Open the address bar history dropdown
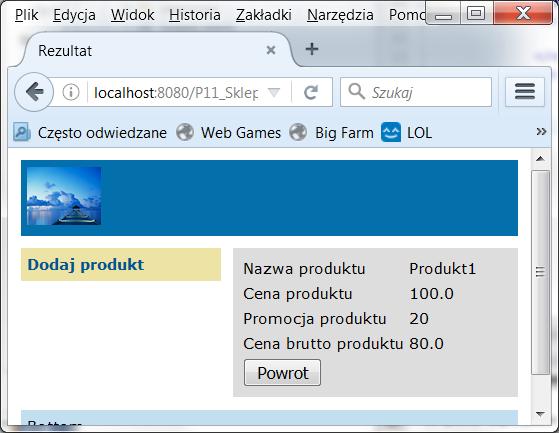 coord(274,92)
